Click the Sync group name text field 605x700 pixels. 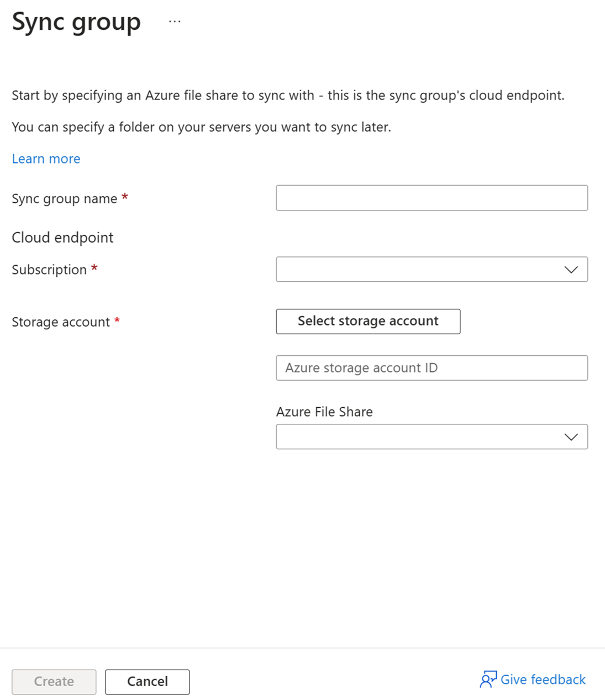(431, 198)
